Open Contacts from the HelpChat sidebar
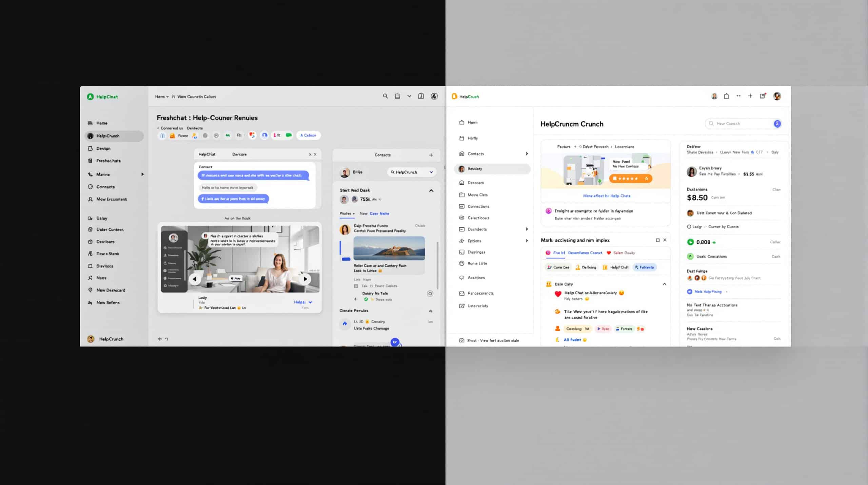868x485 pixels. click(x=105, y=186)
